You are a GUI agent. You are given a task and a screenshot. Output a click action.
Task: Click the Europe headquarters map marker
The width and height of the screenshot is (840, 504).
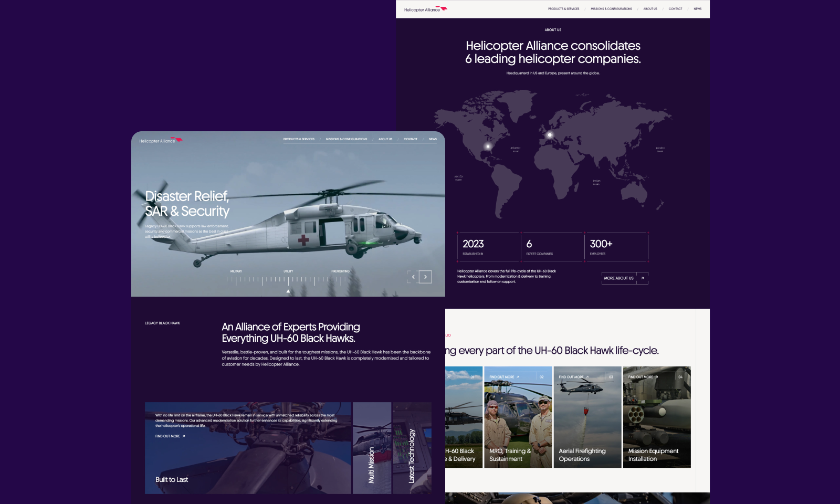click(550, 135)
